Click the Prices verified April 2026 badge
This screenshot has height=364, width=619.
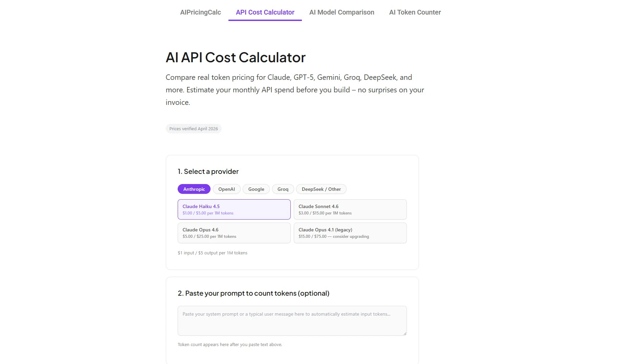(193, 129)
